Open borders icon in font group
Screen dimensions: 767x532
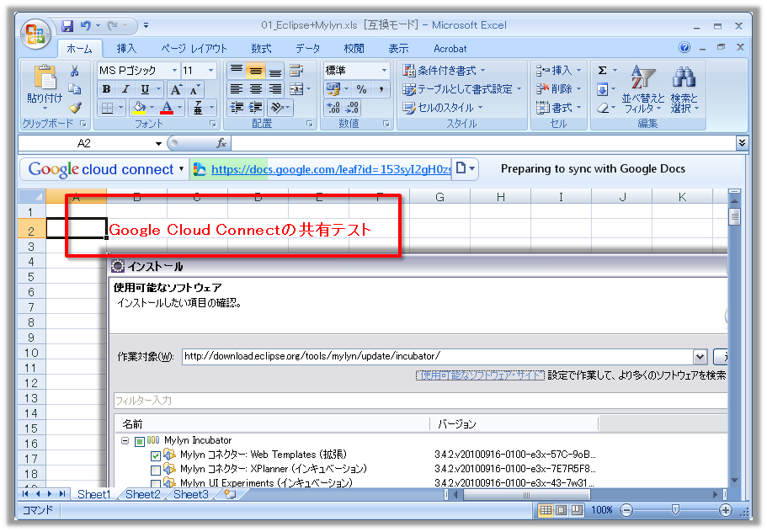click(107, 108)
